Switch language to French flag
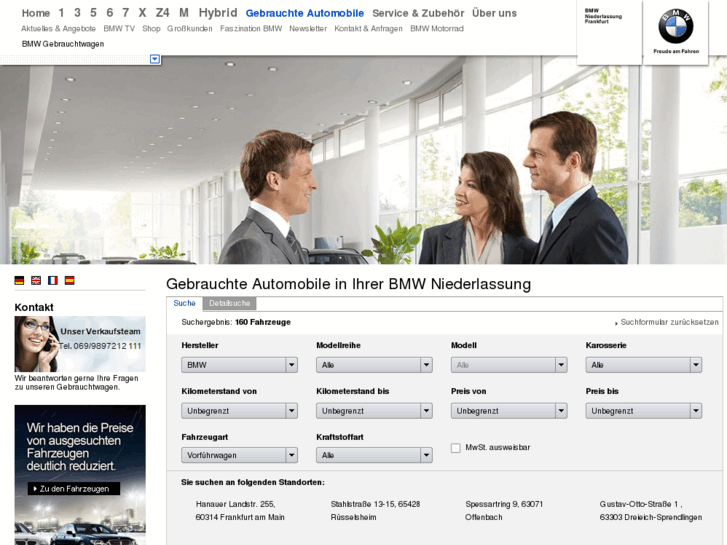The height and width of the screenshot is (545, 727). pyautogui.click(x=53, y=281)
